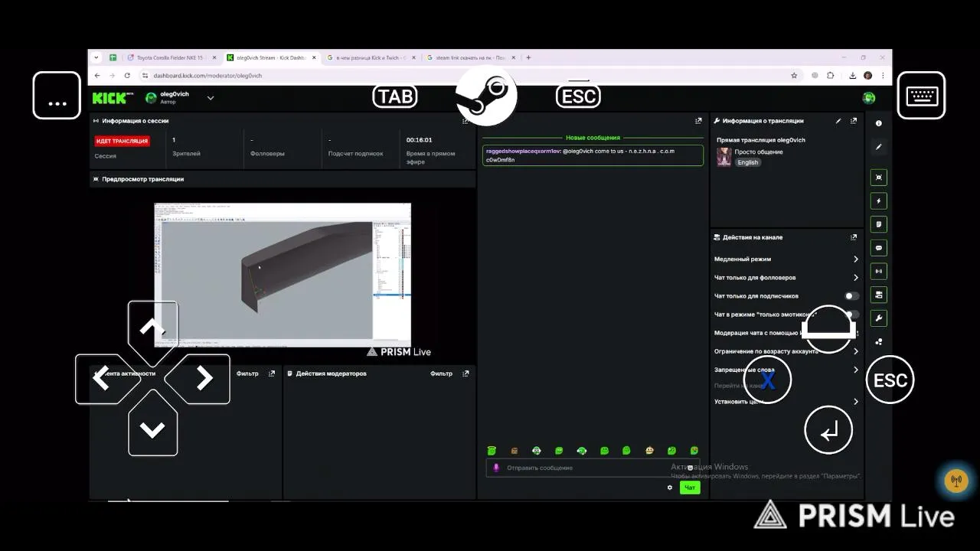The width and height of the screenshot is (980, 551).
Task: Open the on-screen keyboard overlay button
Action: tap(921, 96)
